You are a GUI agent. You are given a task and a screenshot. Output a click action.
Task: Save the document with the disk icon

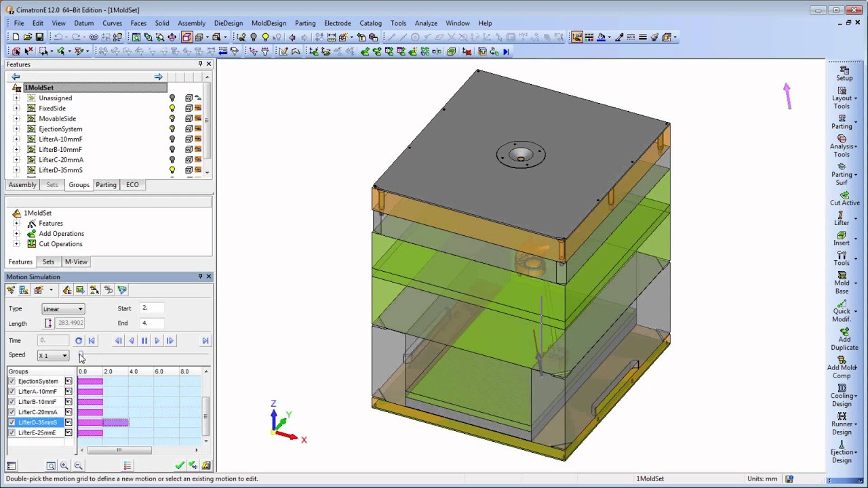click(39, 37)
